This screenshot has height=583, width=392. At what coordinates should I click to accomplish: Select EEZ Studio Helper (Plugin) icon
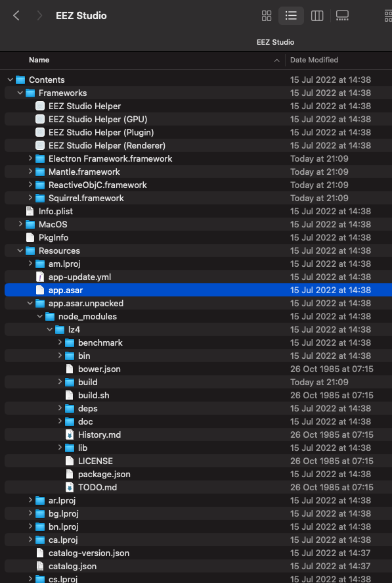[40, 132]
